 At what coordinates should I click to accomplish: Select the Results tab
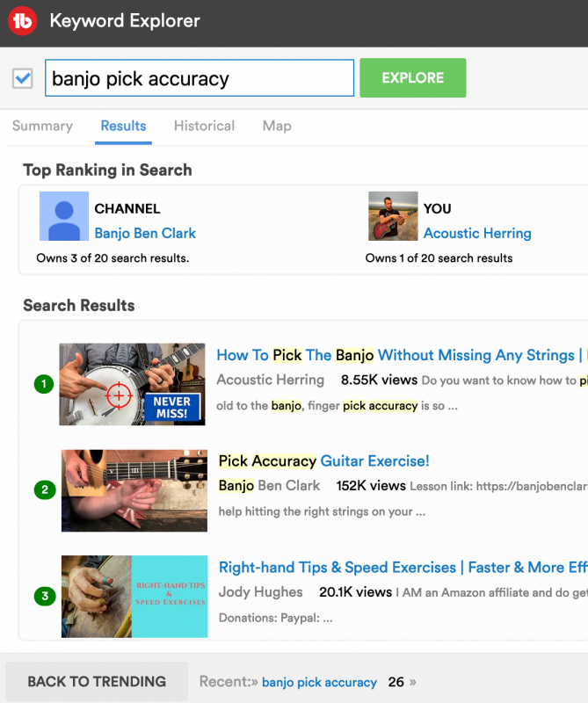(123, 126)
